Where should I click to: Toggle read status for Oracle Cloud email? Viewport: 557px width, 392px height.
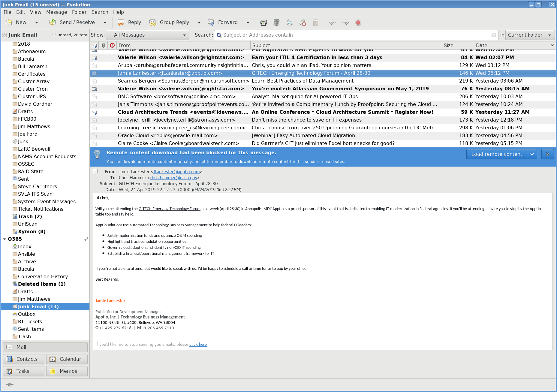pos(94,136)
